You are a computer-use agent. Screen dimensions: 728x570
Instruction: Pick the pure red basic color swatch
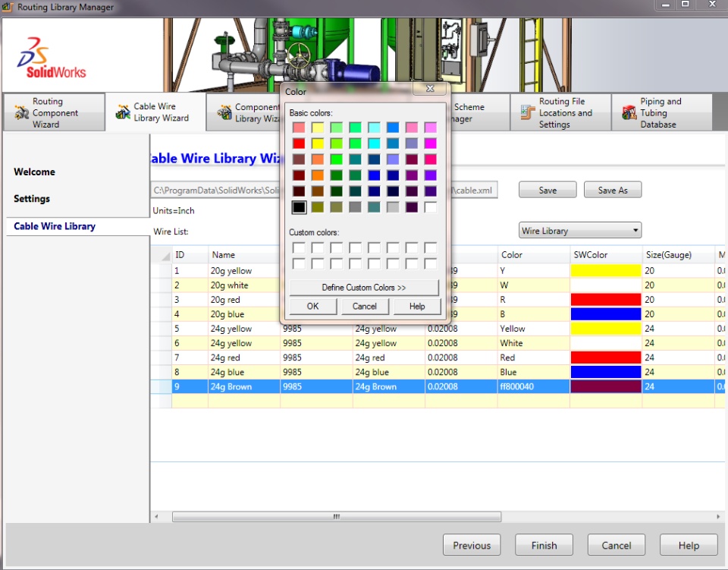tap(299, 143)
